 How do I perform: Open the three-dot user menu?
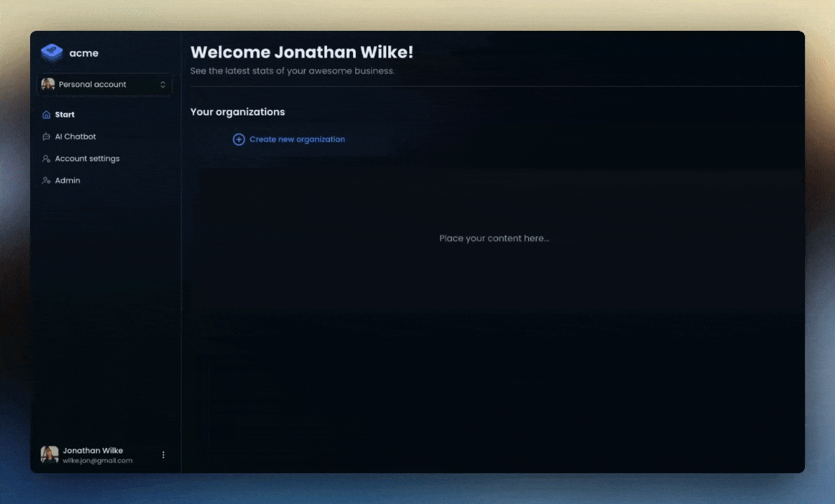coord(164,455)
